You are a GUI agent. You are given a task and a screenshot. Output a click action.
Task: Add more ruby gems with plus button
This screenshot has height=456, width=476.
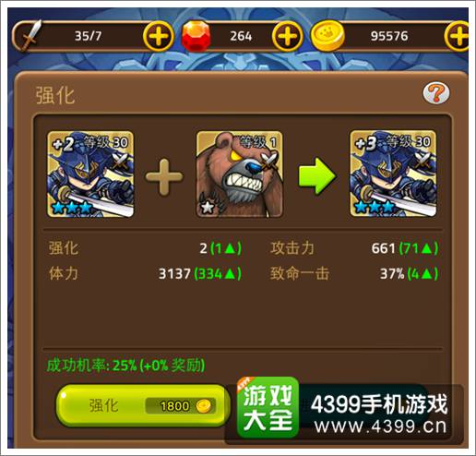(287, 36)
